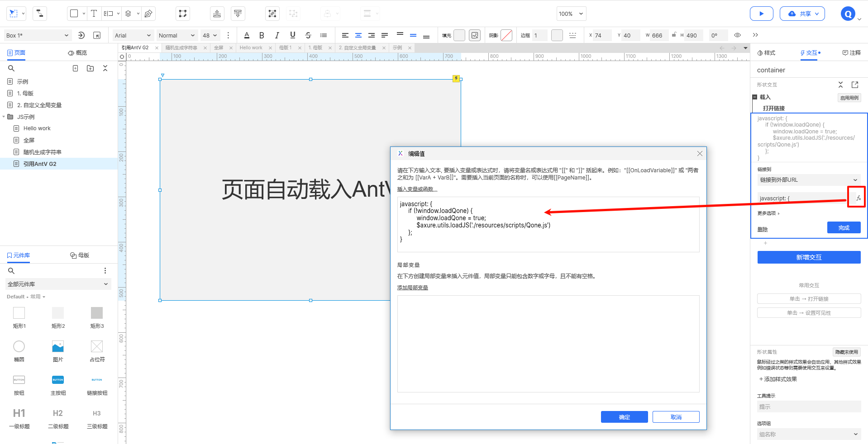Open the 100% zoom dropdown
Screen dimensions: 868x444
(x=571, y=14)
